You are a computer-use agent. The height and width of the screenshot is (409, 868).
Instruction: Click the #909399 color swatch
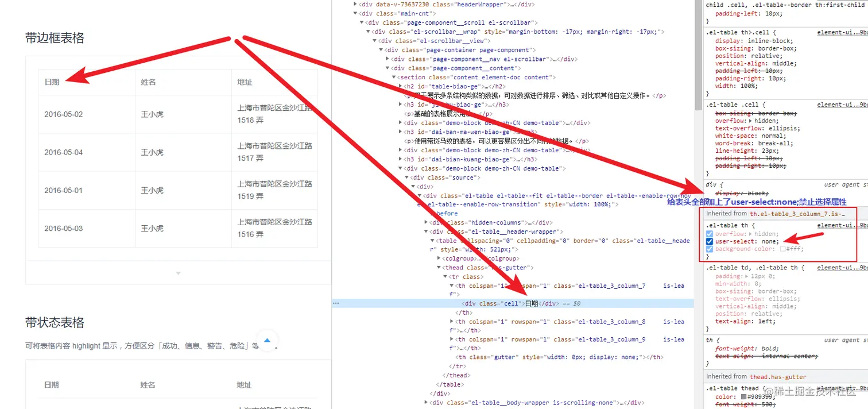point(743,397)
